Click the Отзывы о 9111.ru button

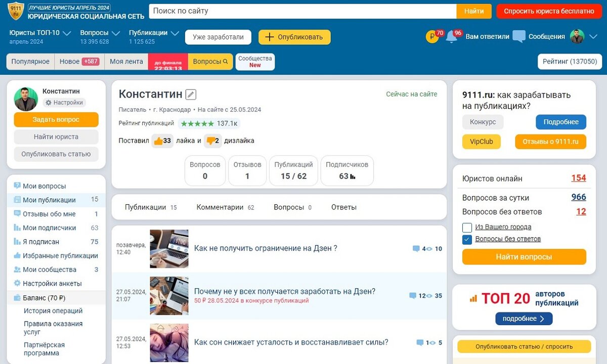(550, 142)
